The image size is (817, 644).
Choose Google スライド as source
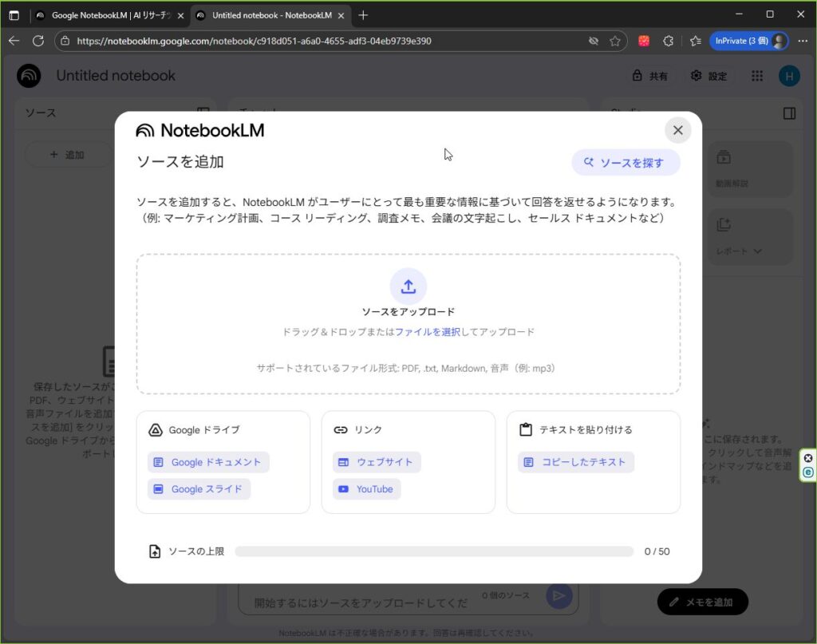(199, 489)
